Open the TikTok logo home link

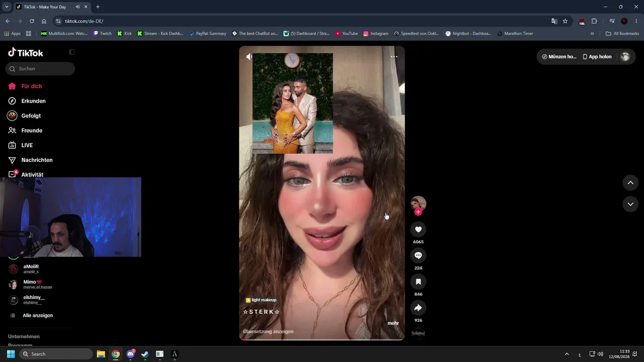click(x=26, y=52)
